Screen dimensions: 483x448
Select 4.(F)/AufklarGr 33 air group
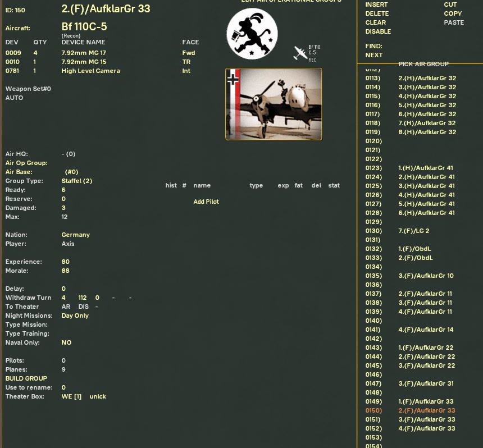[427, 428]
